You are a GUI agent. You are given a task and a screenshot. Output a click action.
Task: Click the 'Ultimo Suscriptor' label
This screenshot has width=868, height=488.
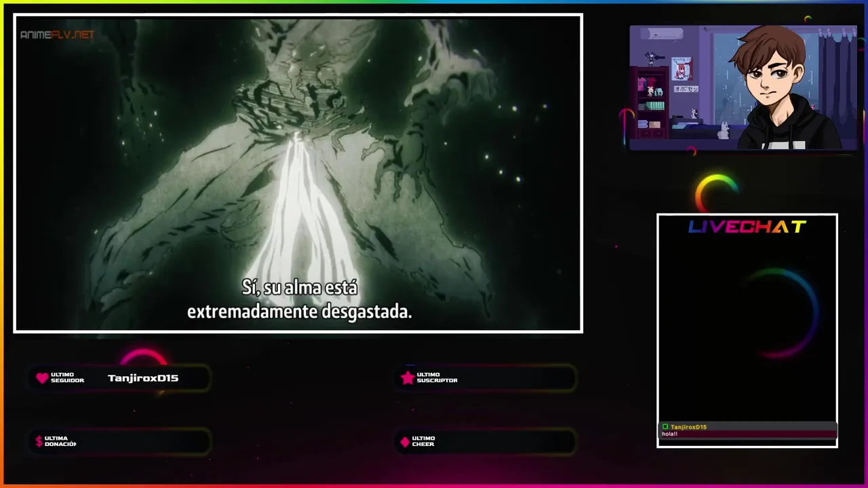coord(437,378)
